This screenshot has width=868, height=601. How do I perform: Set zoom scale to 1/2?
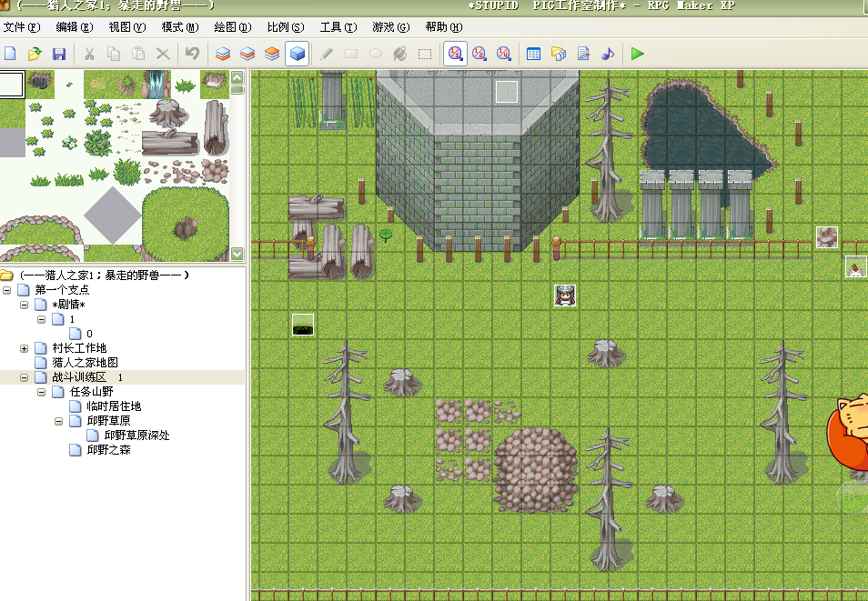[x=479, y=54]
